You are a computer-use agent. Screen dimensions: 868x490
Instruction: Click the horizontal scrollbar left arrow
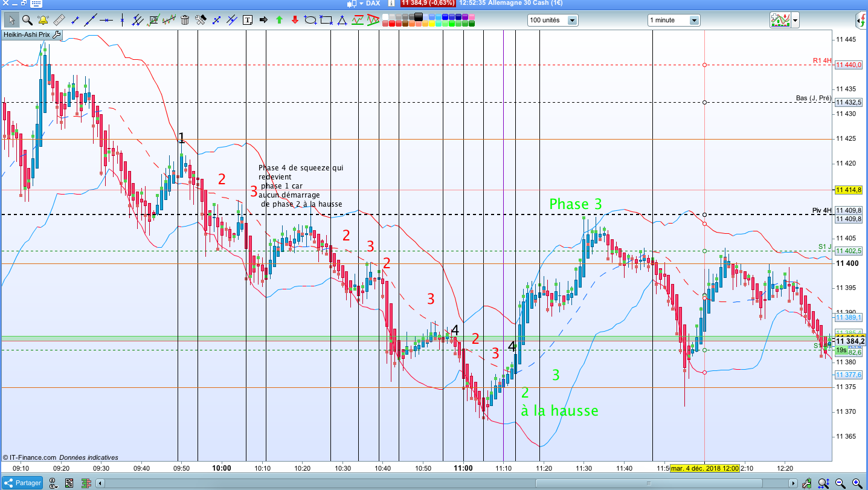tap(101, 483)
